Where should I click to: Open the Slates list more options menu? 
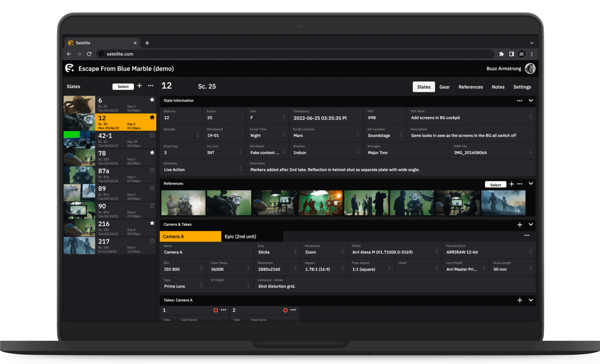tap(151, 86)
